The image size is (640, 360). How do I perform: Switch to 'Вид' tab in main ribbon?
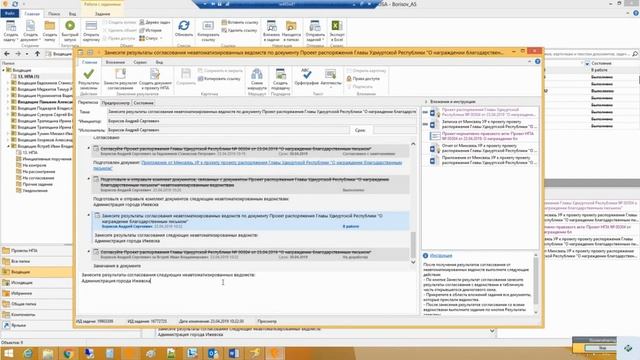[72, 13]
